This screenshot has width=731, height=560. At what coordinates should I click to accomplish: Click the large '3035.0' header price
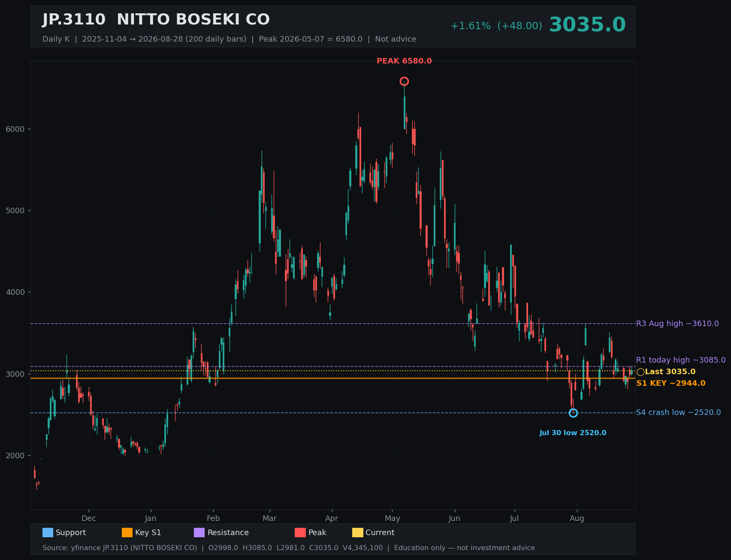click(x=587, y=24)
